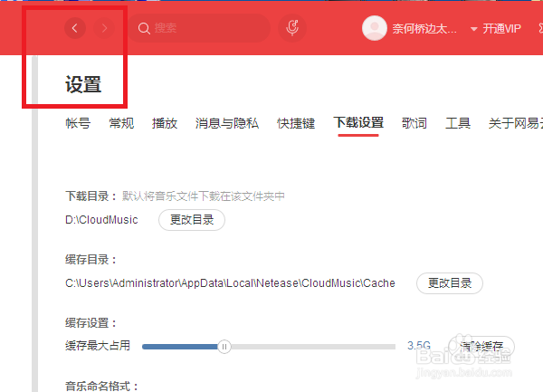Select the 消息与隐私 tab
543x392 pixels.
(x=227, y=123)
